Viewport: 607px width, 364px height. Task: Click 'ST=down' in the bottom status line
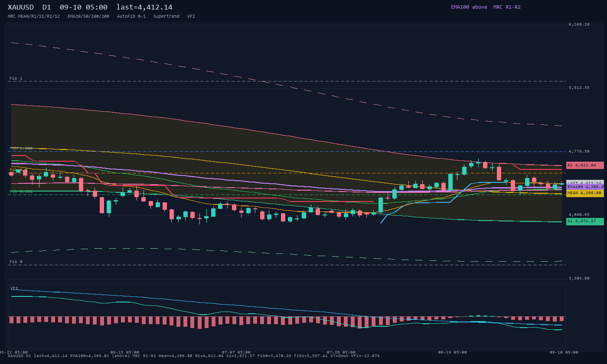coord(339,356)
